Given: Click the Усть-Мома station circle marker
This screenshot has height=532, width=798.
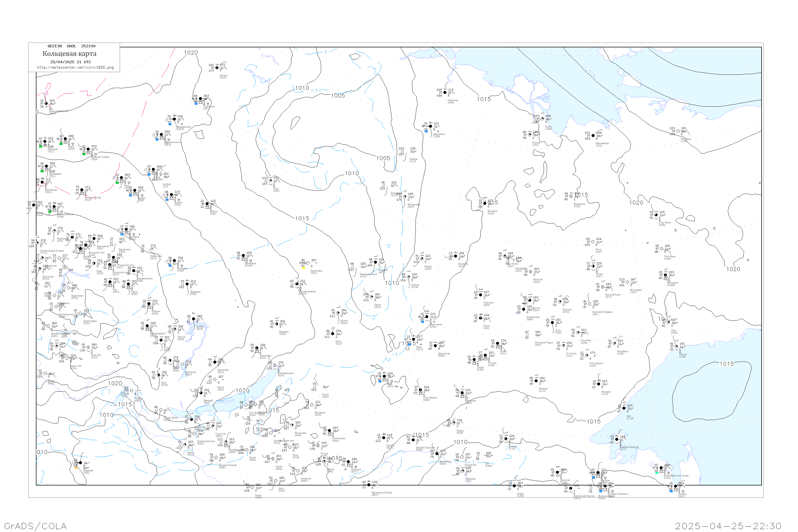Looking at the screenshot, I should (656, 215).
